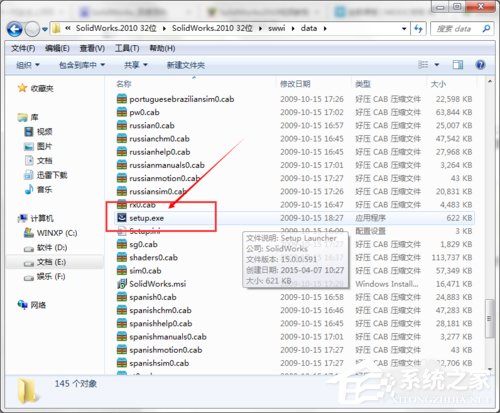Image resolution: width=500 pixels, height=413 pixels.
Task: Open recent locations dropdown beside navigation arrows
Action: (45, 29)
